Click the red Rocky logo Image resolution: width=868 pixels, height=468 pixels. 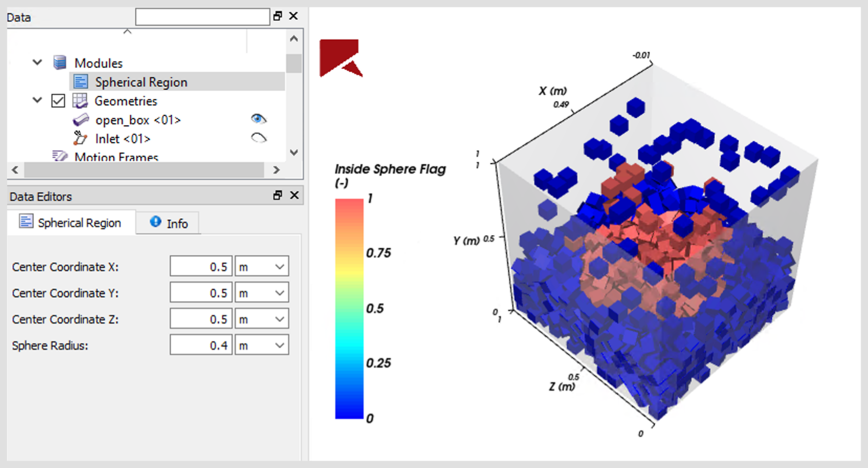tap(341, 58)
